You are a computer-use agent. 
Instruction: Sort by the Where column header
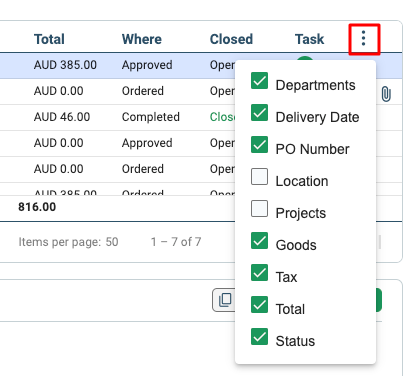pos(142,39)
